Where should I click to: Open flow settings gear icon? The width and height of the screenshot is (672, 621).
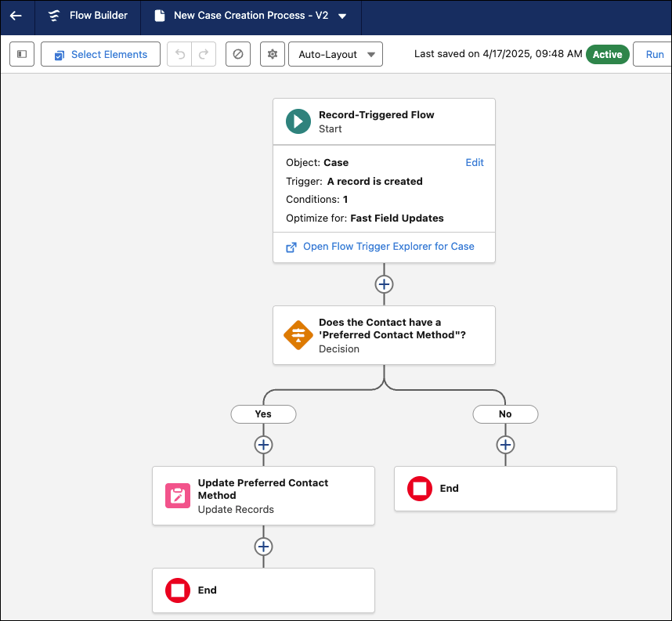pos(272,54)
